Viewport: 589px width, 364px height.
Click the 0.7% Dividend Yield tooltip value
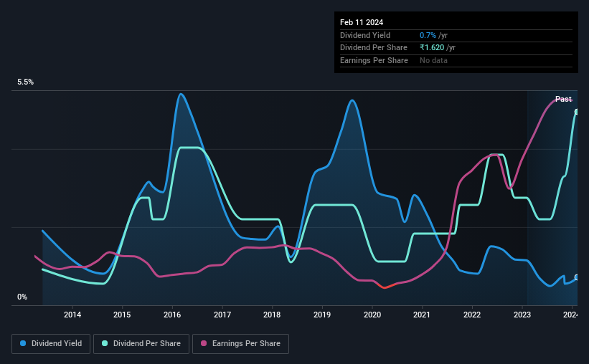click(x=428, y=35)
